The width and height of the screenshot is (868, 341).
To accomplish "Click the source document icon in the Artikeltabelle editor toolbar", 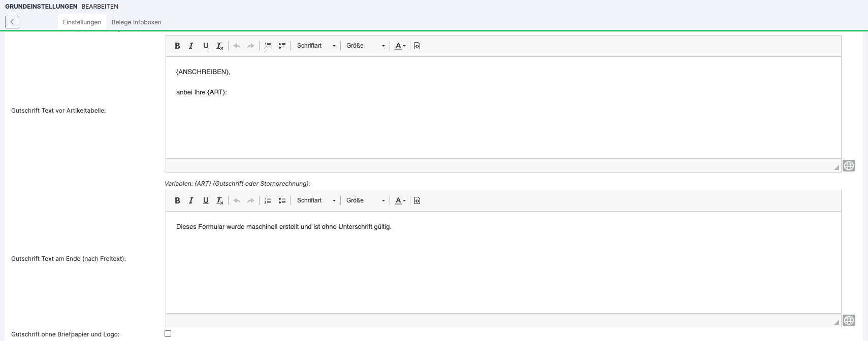I will click(417, 46).
